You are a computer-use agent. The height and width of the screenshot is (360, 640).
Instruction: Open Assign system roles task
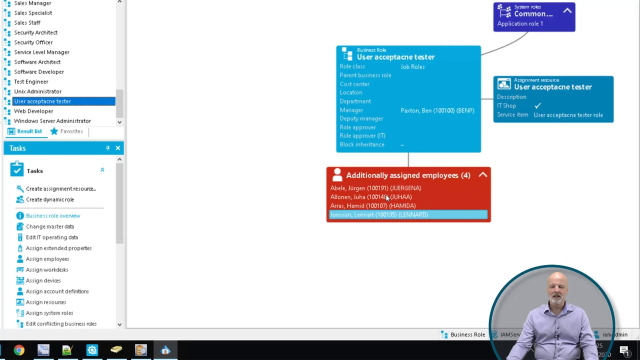pyautogui.click(x=49, y=313)
